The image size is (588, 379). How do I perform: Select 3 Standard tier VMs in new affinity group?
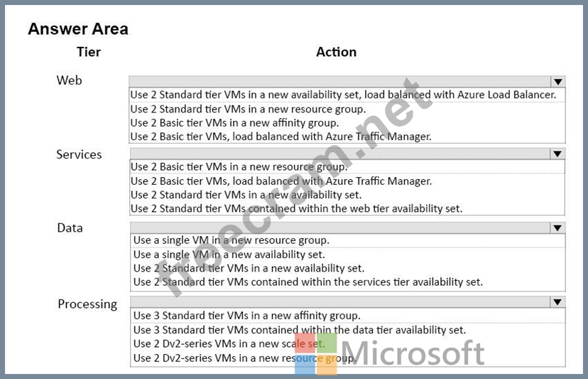[x=246, y=316]
